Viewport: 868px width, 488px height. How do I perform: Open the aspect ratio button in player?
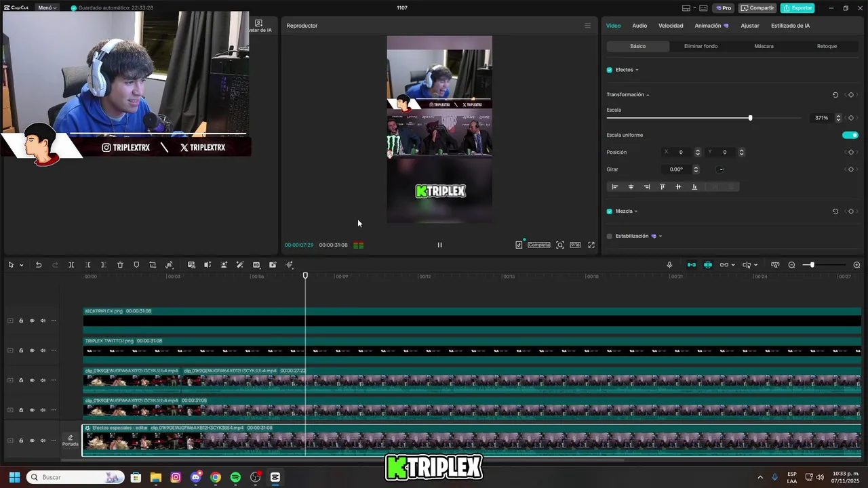click(575, 245)
